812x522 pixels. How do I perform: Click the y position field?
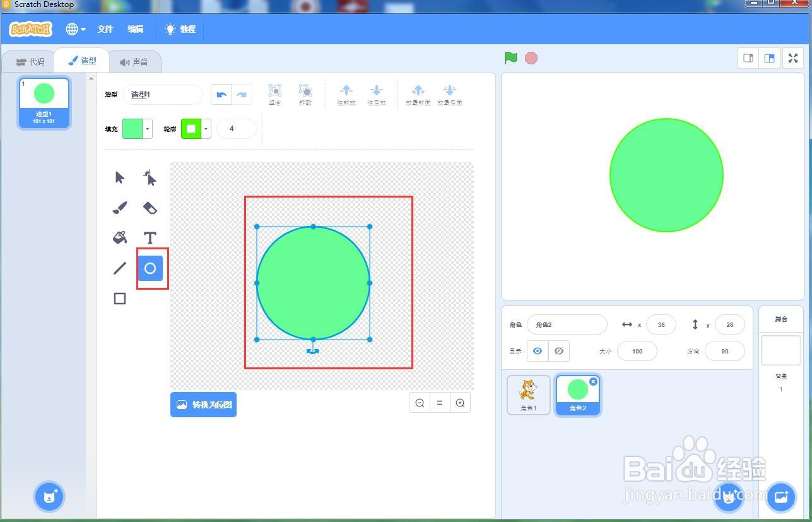pyautogui.click(x=730, y=324)
